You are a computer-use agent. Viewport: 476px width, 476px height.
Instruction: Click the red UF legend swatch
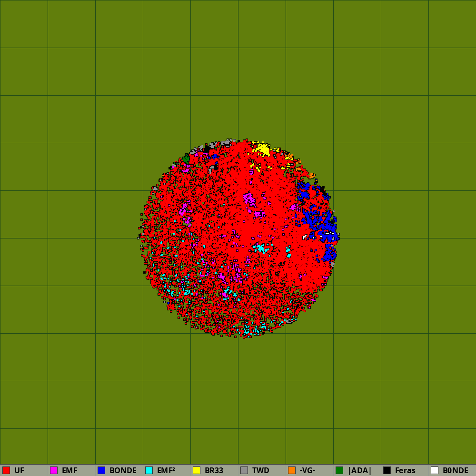pos(6,470)
